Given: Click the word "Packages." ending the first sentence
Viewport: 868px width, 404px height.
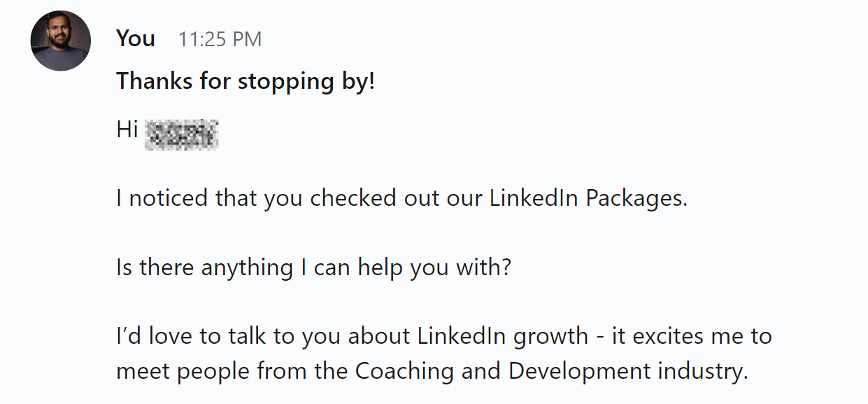Looking at the screenshot, I should click(x=636, y=200).
